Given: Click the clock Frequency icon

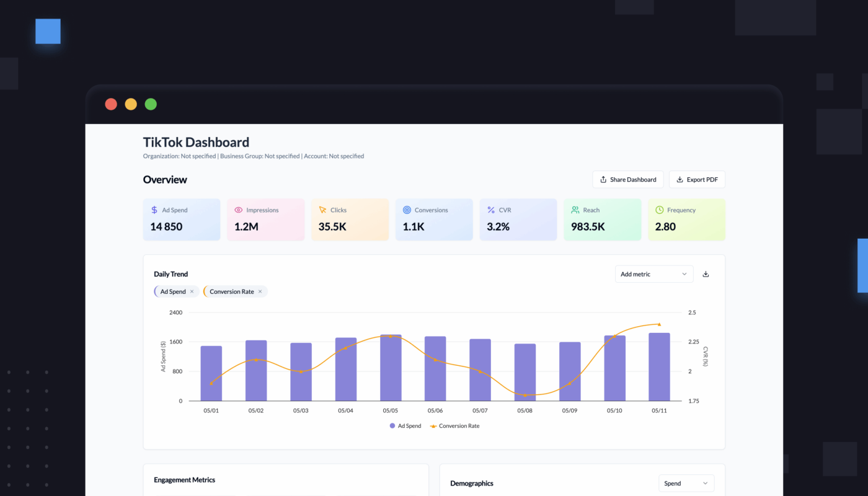Looking at the screenshot, I should pyautogui.click(x=660, y=210).
